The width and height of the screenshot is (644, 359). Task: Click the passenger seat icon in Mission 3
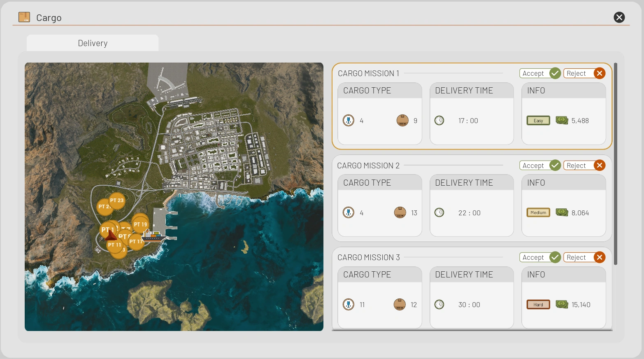349,305
